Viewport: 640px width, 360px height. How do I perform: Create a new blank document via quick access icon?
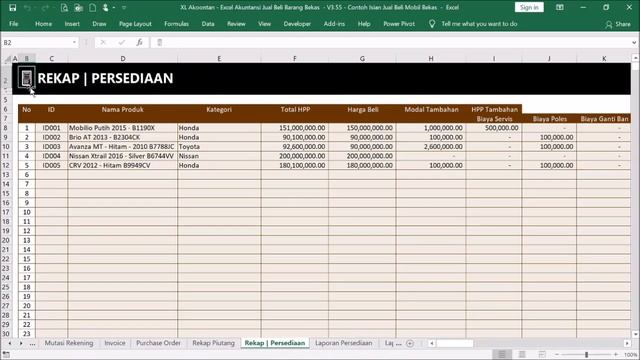pos(93,7)
